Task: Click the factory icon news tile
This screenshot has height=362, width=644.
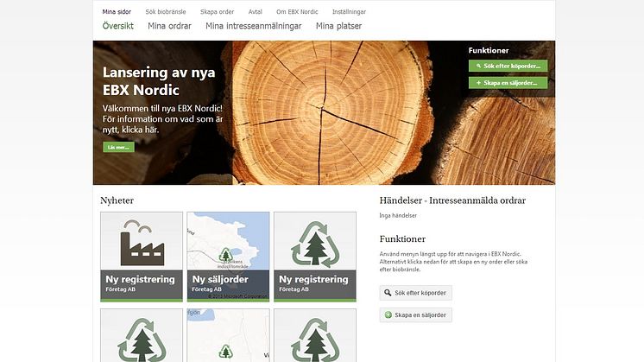Action: [142, 256]
